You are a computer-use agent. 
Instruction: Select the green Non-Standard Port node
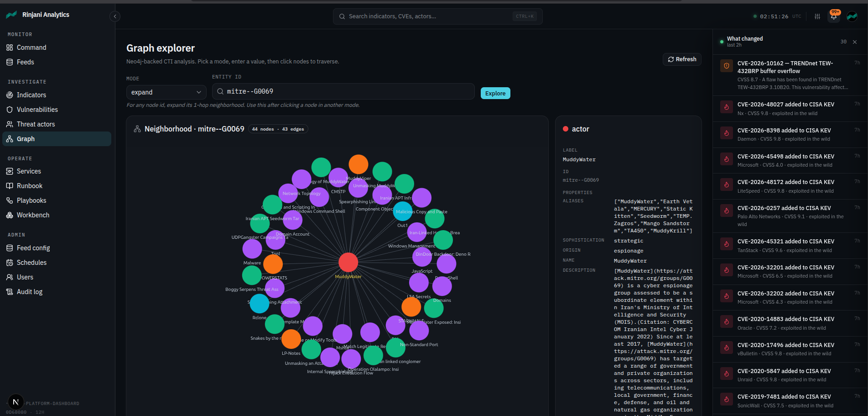click(x=395, y=348)
